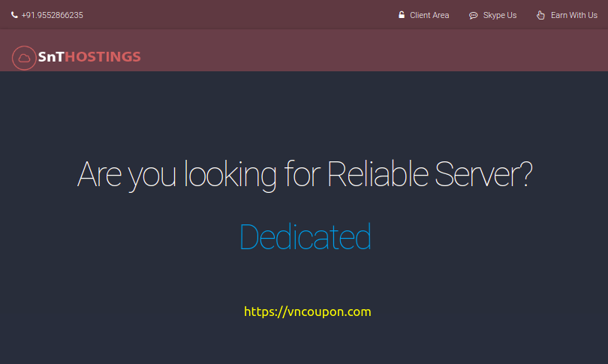Open the Earn With Us link
The height and width of the screenshot is (364, 608).
pos(573,15)
